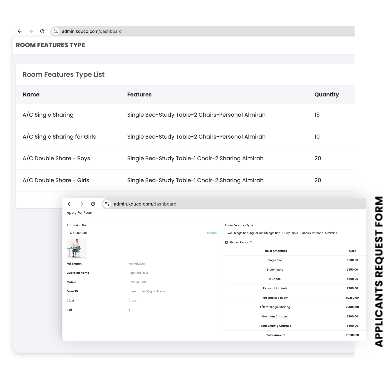The height and width of the screenshot is (379, 389).
Task: Click the Quantity column header
Action: tap(327, 94)
